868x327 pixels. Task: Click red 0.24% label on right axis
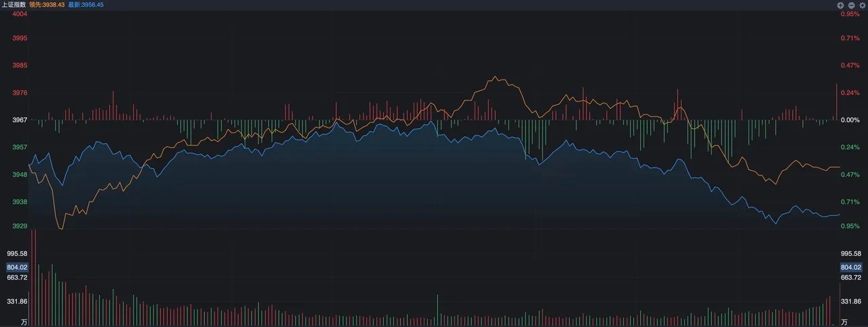(x=850, y=92)
